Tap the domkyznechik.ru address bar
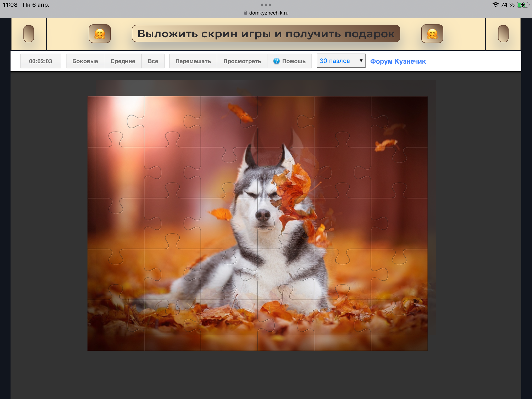Viewport: 532px width, 399px height. tap(268, 13)
